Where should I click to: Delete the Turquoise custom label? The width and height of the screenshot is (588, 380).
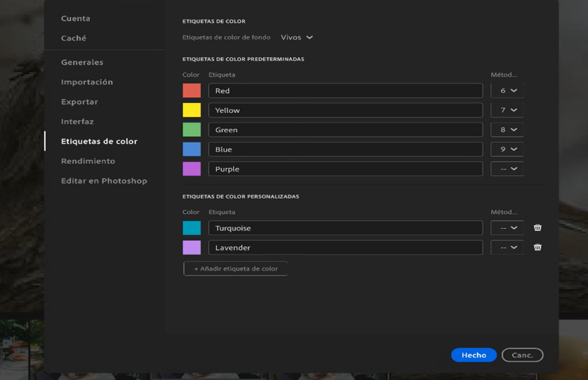click(x=537, y=228)
